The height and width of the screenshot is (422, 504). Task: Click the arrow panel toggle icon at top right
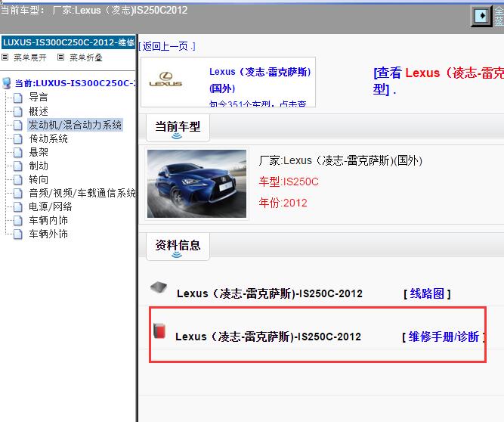tap(481, 16)
